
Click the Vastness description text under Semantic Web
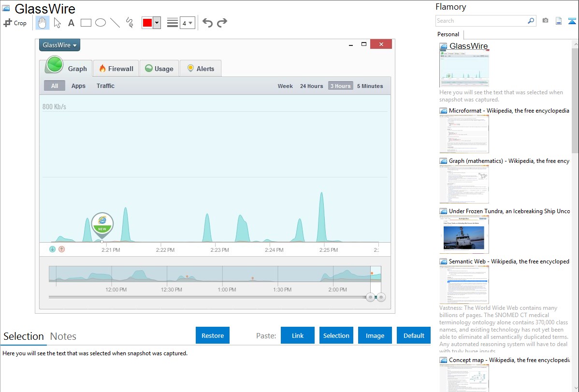coord(504,329)
